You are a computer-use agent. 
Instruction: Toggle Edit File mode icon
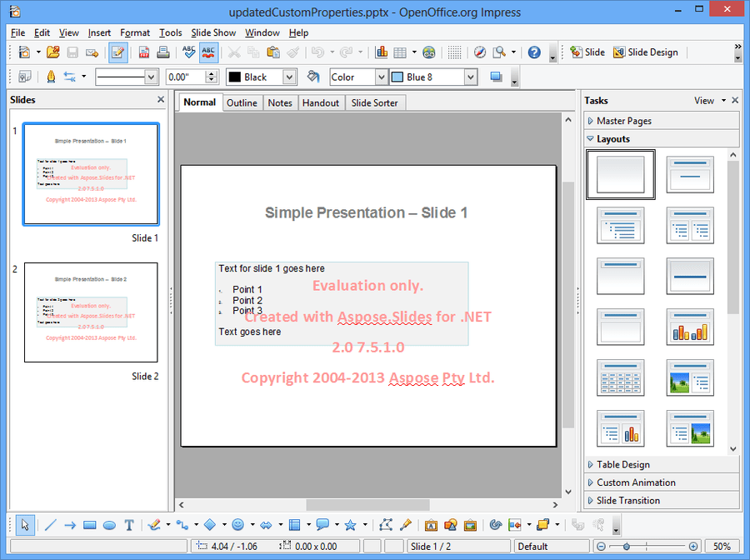pos(117,52)
